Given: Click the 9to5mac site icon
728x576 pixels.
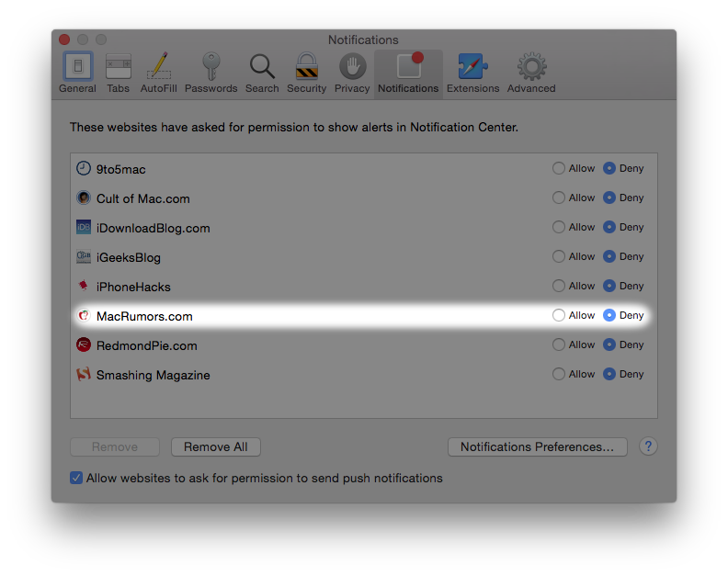Looking at the screenshot, I should point(84,168).
